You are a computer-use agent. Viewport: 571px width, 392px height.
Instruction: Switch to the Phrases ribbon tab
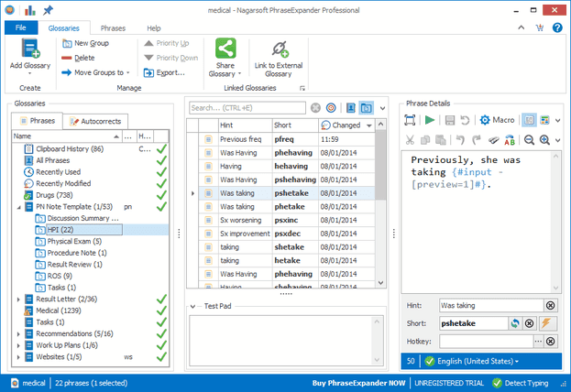click(x=113, y=28)
